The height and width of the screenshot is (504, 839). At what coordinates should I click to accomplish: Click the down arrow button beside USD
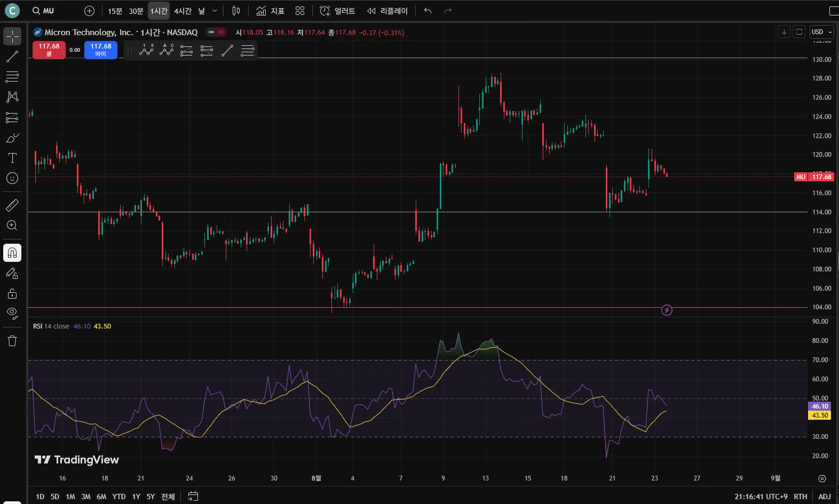click(784, 32)
